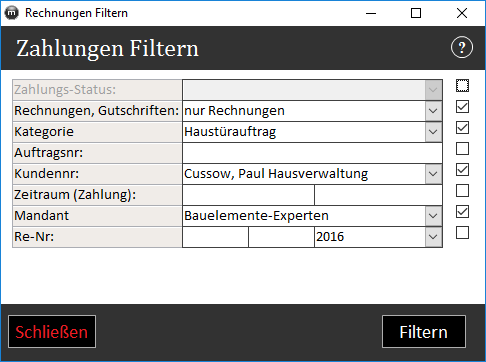The height and width of the screenshot is (362, 486).
Task: Expand the Cussow, Paul Hausverwaltung dropdown arrow
Action: pos(433,174)
